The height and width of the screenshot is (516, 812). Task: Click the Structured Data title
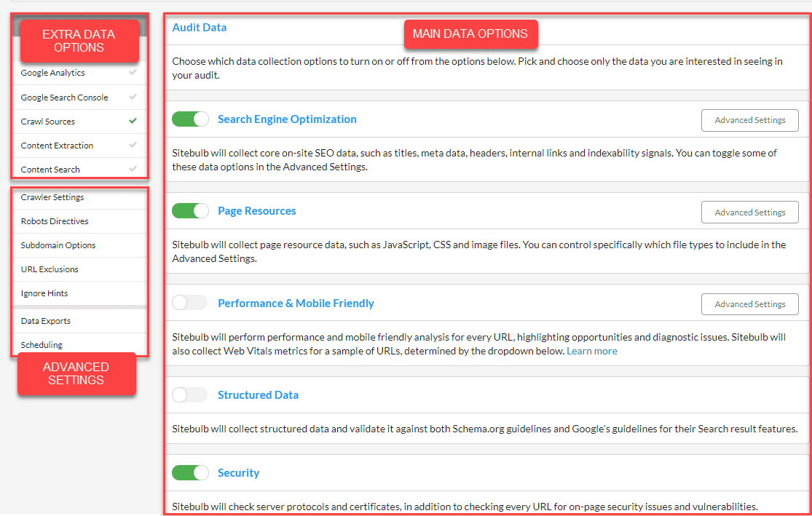click(258, 395)
